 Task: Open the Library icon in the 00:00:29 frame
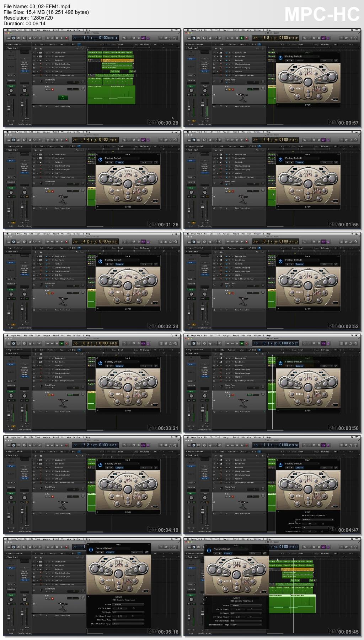coord(9,38)
